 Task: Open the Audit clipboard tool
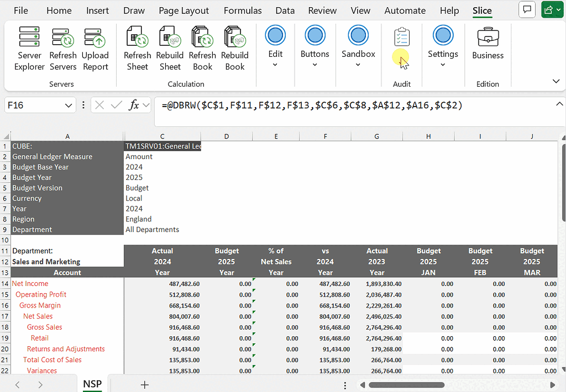[x=402, y=38]
